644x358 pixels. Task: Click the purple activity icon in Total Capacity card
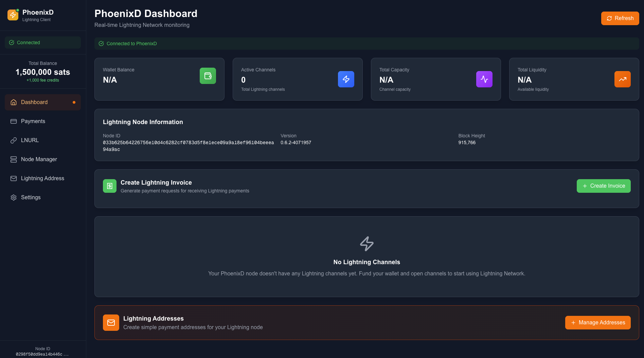click(484, 79)
